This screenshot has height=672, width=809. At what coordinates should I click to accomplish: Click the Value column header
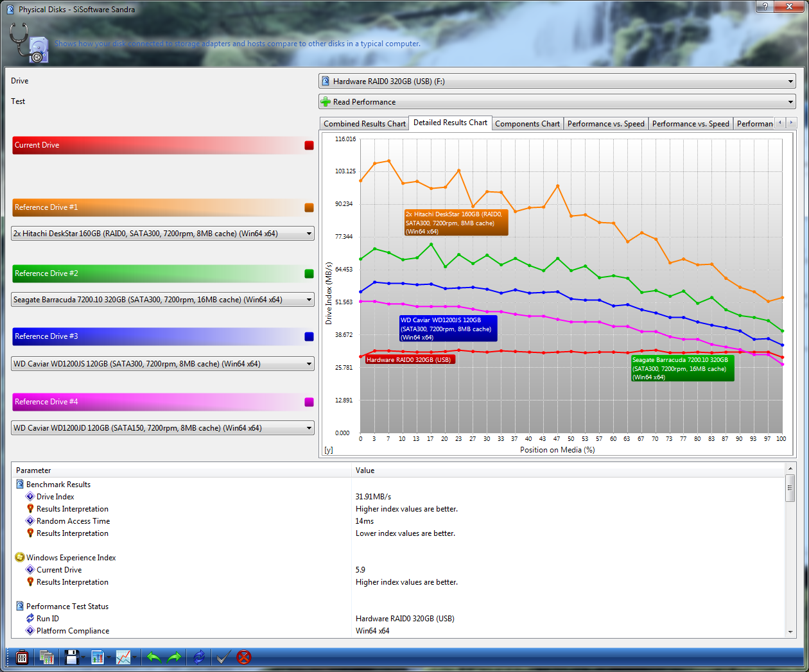pos(569,470)
